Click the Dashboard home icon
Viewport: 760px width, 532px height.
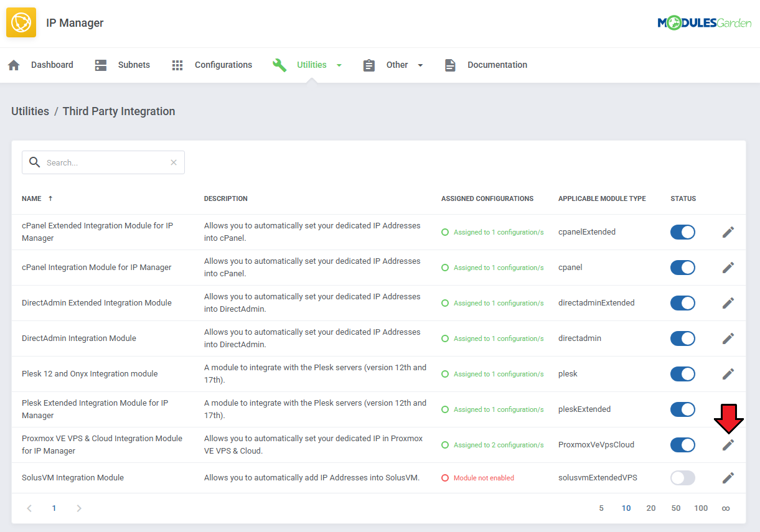coord(14,65)
